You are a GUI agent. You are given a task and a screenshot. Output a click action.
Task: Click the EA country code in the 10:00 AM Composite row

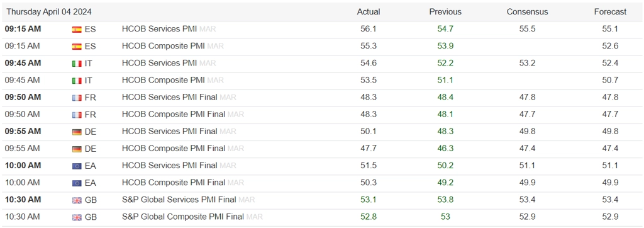pos(91,183)
